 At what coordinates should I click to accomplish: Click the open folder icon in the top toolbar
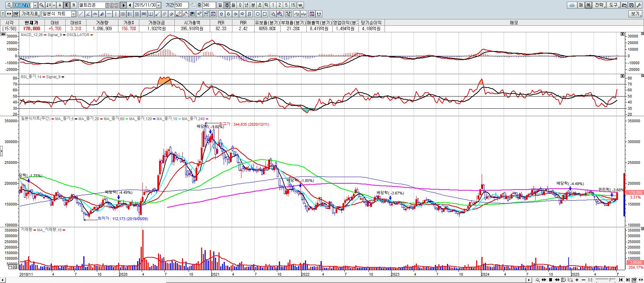[x=624, y=5]
